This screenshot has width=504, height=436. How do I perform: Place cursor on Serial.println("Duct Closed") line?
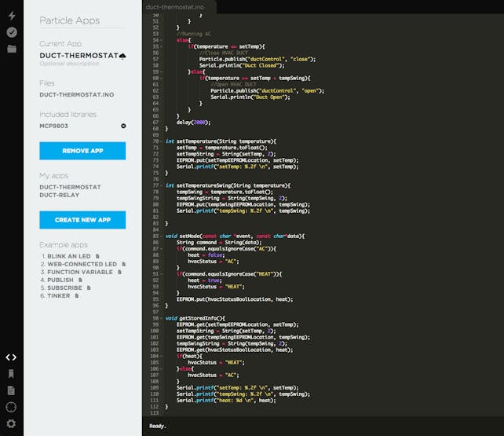coord(242,65)
